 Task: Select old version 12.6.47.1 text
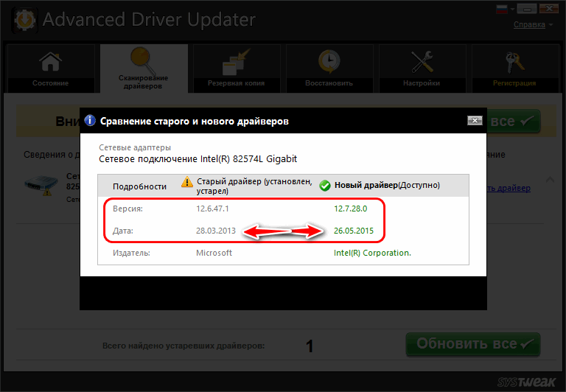click(212, 209)
